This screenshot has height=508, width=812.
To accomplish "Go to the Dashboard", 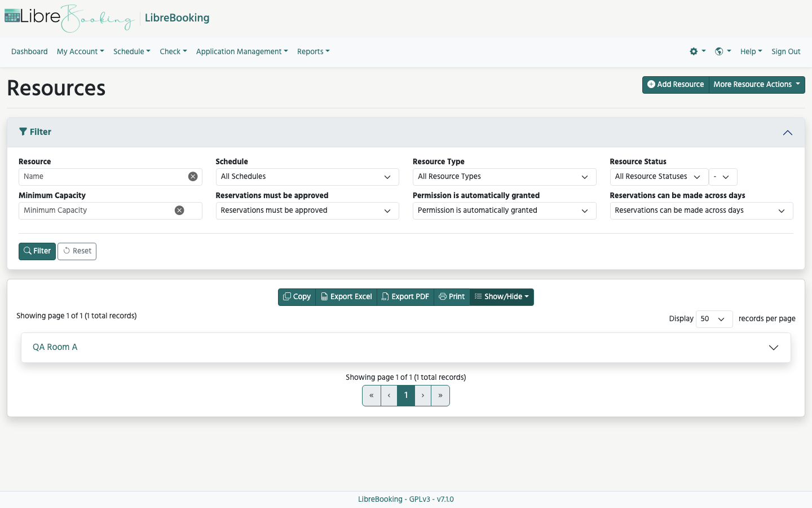I will tap(29, 51).
